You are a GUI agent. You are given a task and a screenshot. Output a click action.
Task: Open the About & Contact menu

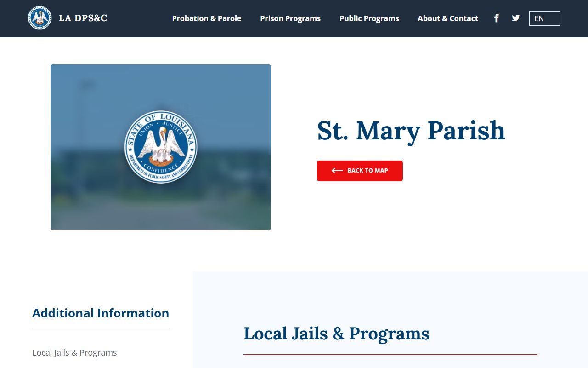point(448,18)
